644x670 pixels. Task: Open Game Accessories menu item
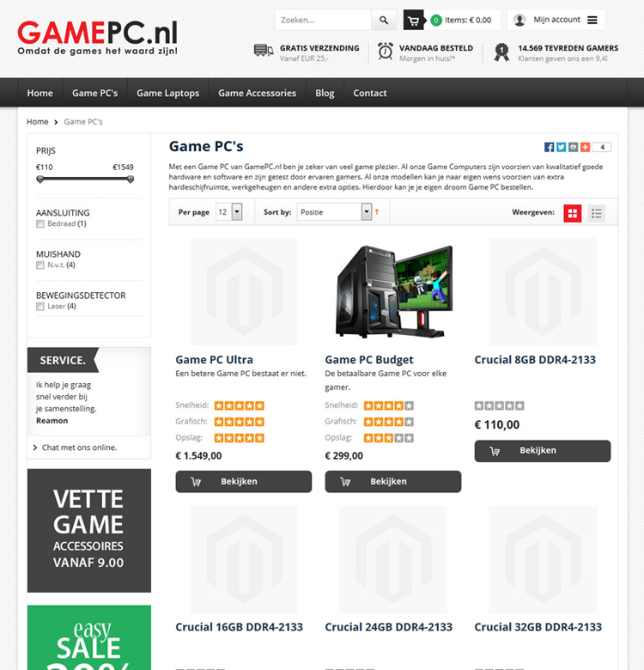pos(257,93)
